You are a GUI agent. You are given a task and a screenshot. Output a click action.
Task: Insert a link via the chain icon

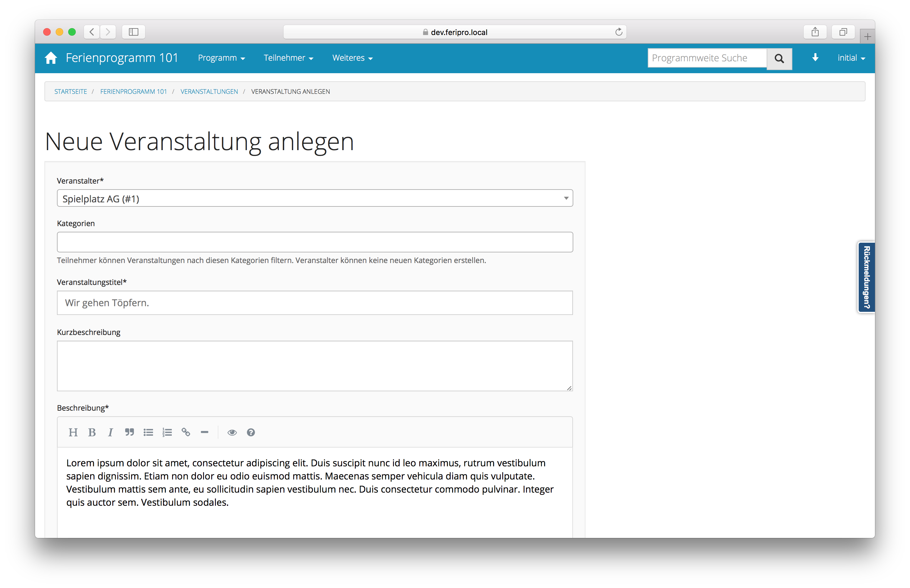186,432
